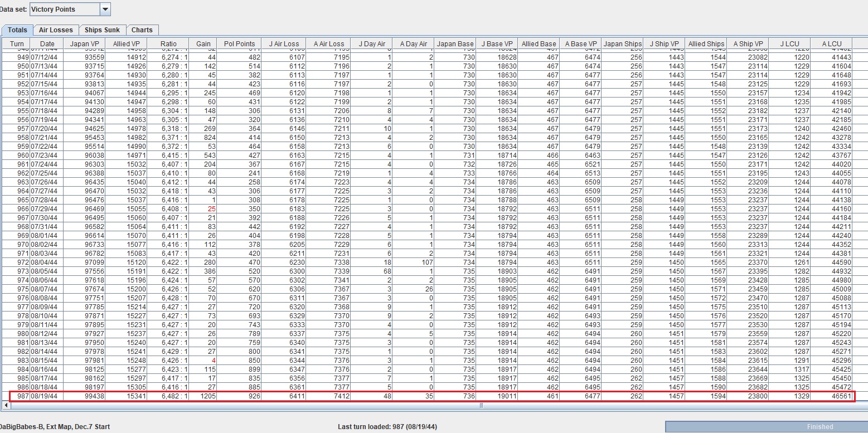
Task: Select the red Gain value 25
Action: [x=211, y=208]
